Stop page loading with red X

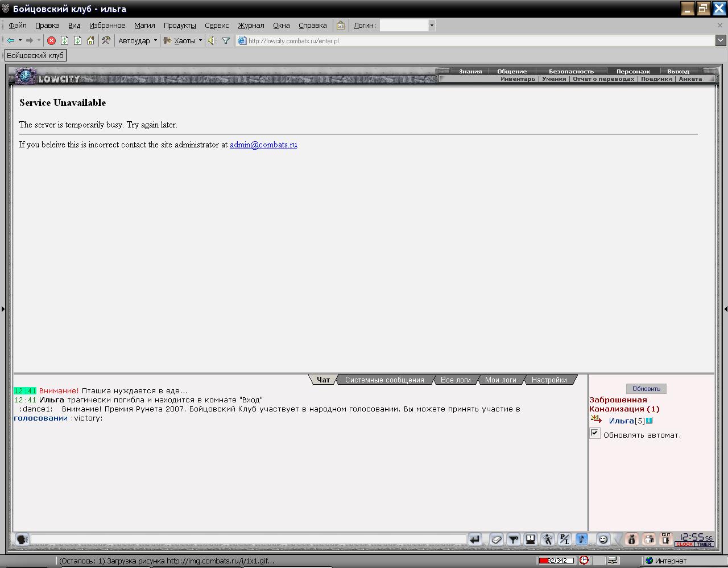tap(51, 40)
